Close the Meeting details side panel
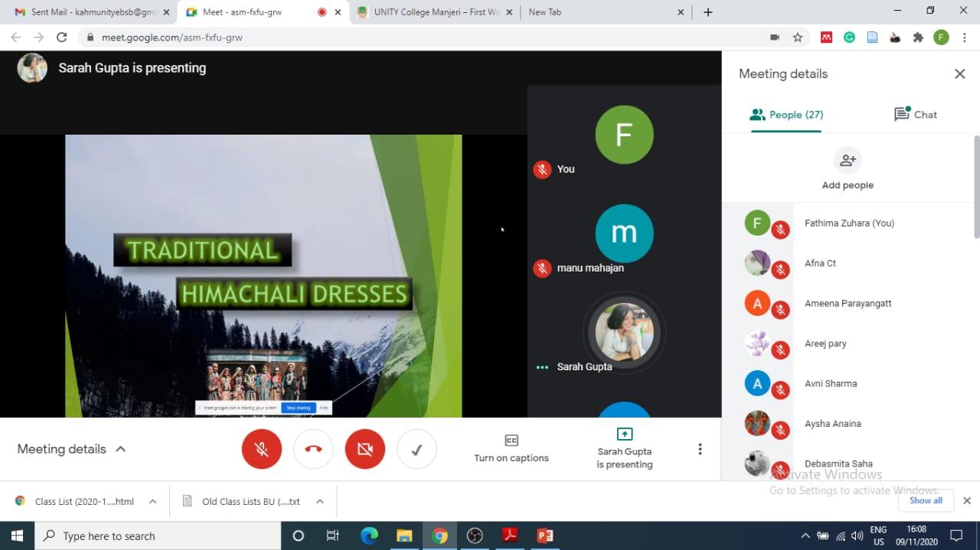The image size is (980, 550). click(959, 73)
